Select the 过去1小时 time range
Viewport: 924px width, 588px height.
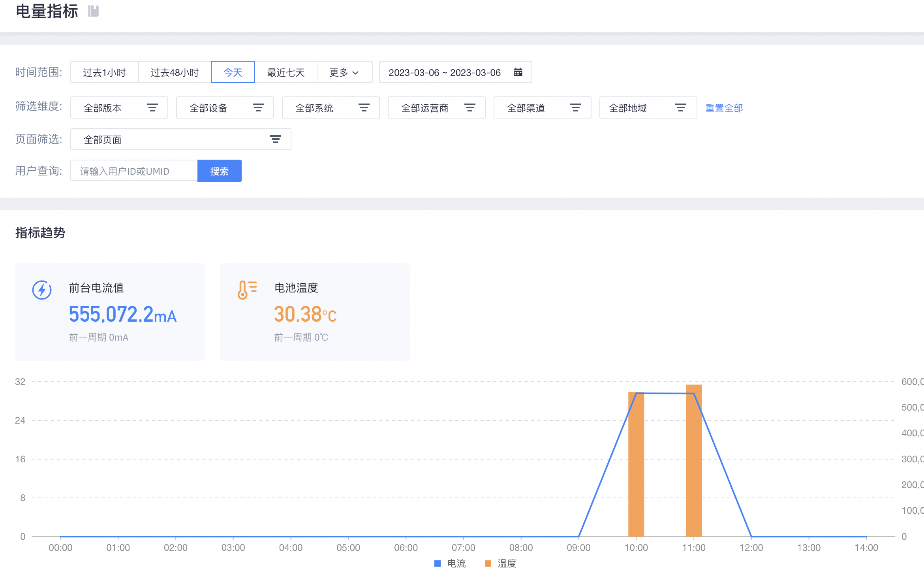104,72
